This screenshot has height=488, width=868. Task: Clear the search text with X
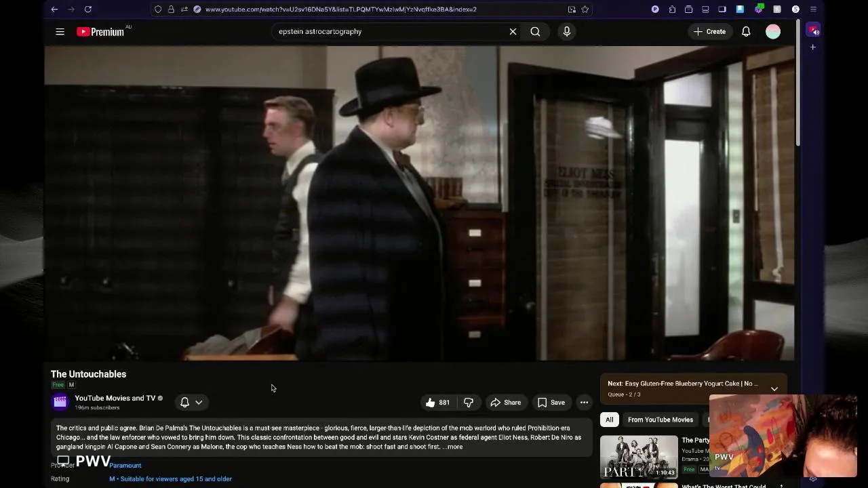513,31
